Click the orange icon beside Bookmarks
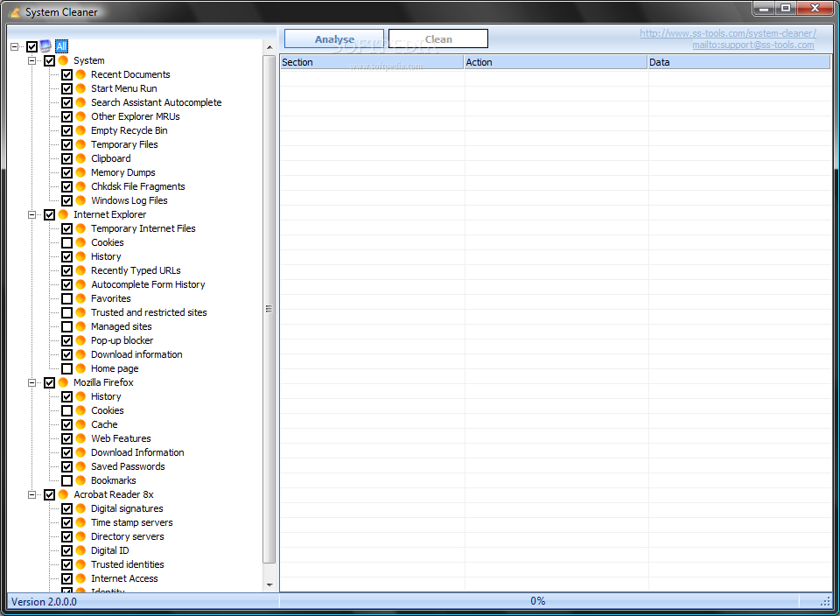The width and height of the screenshot is (840, 616). point(80,480)
